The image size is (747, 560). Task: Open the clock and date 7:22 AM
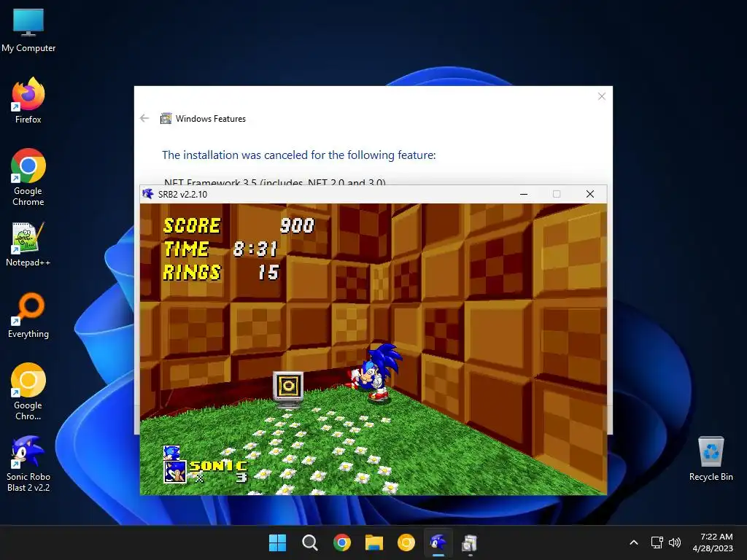click(713, 542)
